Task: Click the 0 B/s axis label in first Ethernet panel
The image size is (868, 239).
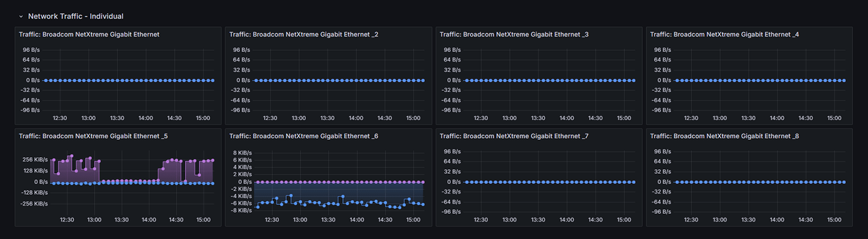Action: (x=32, y=80)
